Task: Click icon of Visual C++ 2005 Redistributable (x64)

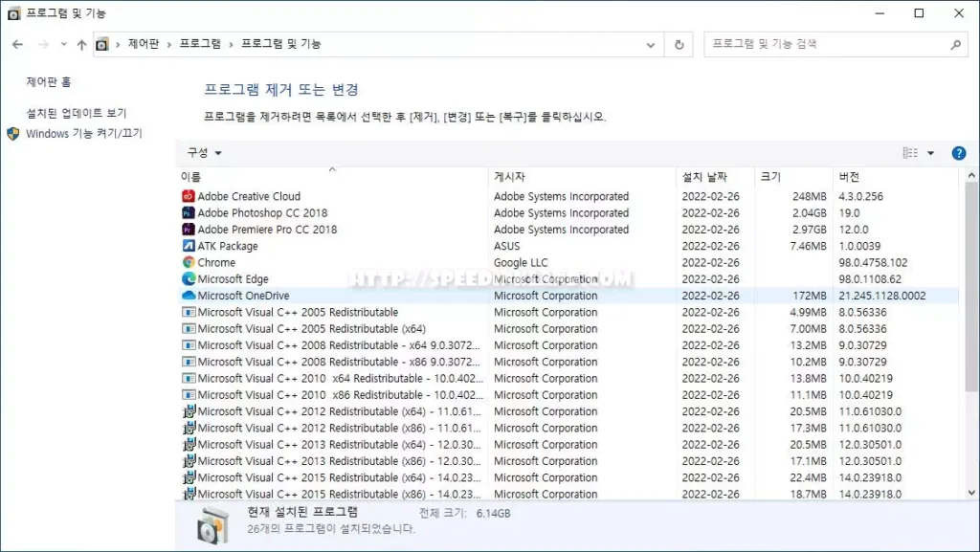Action: pyautogui.click(x=189, y=328)
